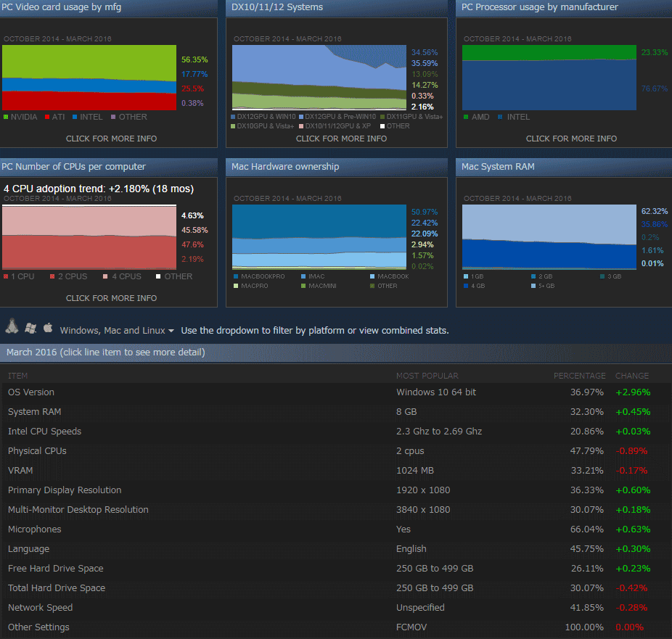Image resolution: width=672 pixels, height=639 pixels.
Task: Click the Windows logo platform icon
Action: tap(30, 328)
